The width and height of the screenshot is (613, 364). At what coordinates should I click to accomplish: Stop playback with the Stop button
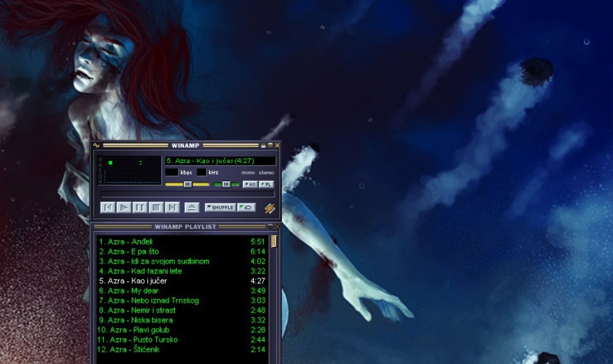point(156,207)
